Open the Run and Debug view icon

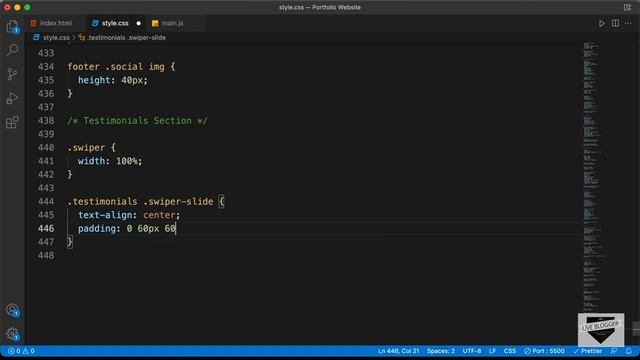12,98
